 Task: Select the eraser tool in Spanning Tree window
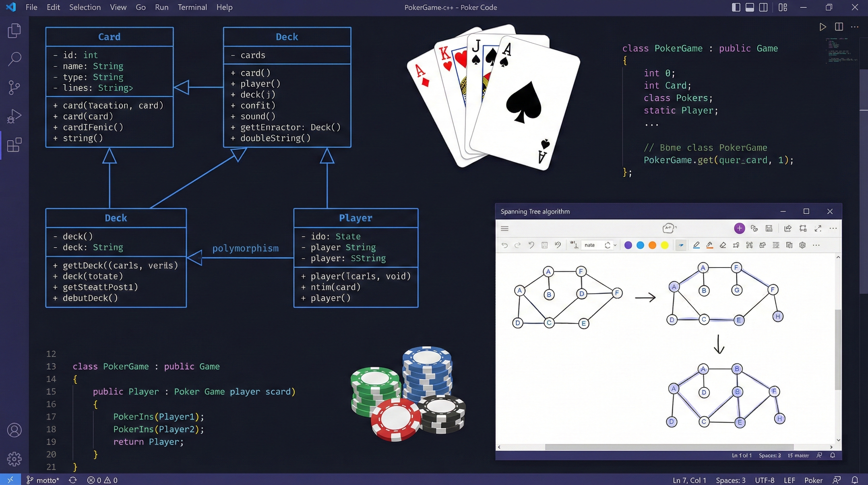[x=723, y=245]
